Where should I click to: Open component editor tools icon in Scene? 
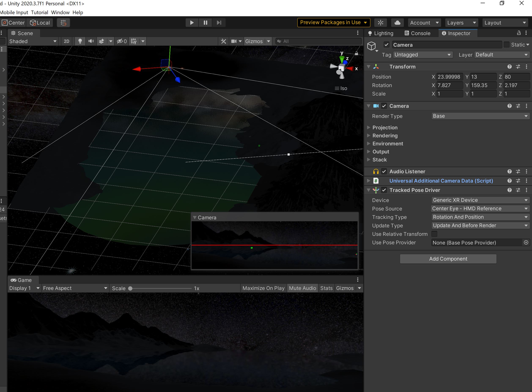[x=223, y=41]
